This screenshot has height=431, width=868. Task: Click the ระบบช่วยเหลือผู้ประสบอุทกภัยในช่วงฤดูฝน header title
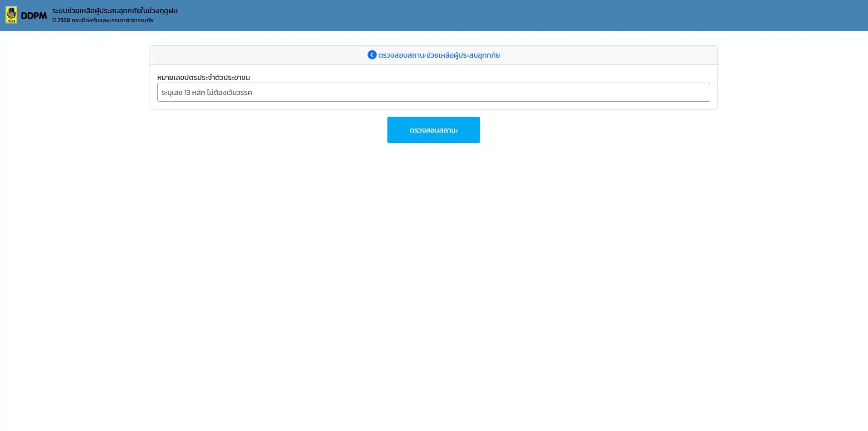[x=115, y=10]
